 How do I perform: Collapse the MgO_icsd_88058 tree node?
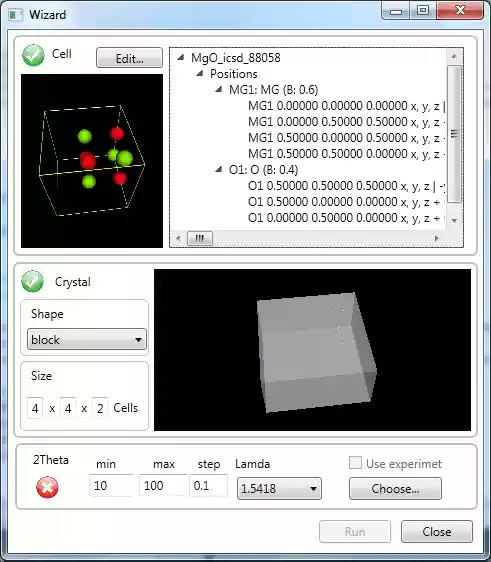tap(181, 57)
